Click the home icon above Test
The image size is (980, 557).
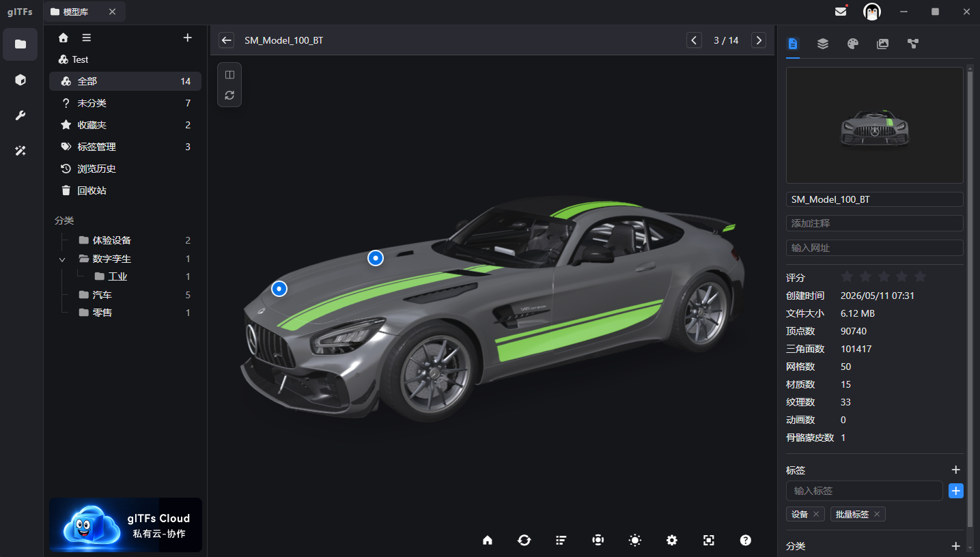[x=64, y=38]
